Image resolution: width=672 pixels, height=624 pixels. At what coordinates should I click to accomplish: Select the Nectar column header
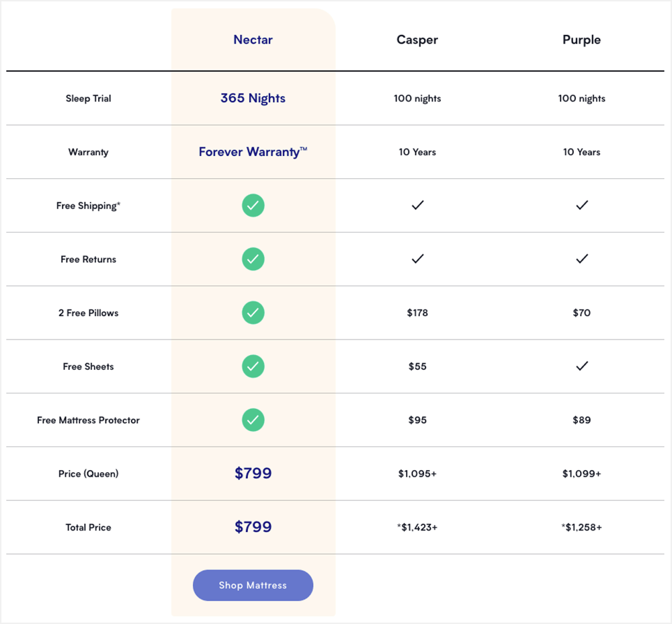tap(253, 40)
